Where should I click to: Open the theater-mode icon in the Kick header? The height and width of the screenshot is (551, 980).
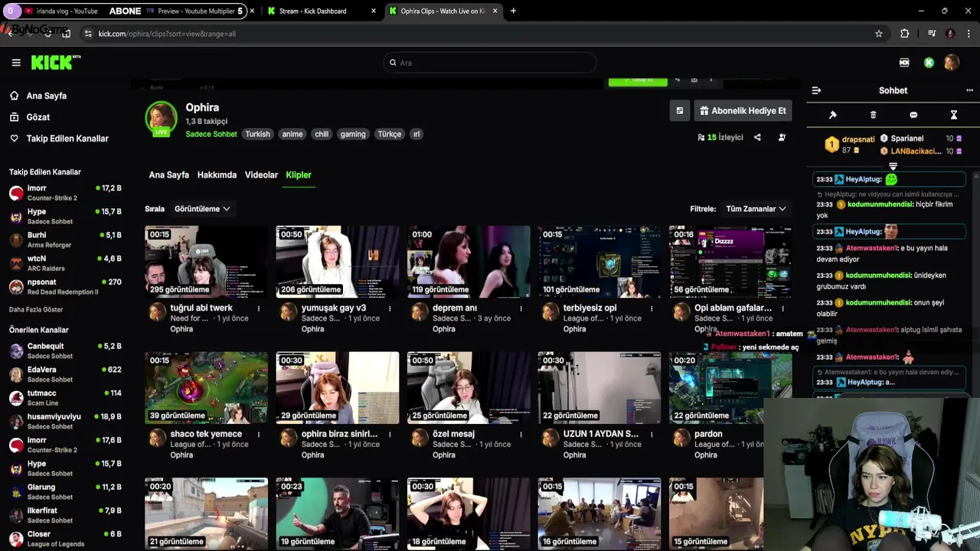(904, 63)
